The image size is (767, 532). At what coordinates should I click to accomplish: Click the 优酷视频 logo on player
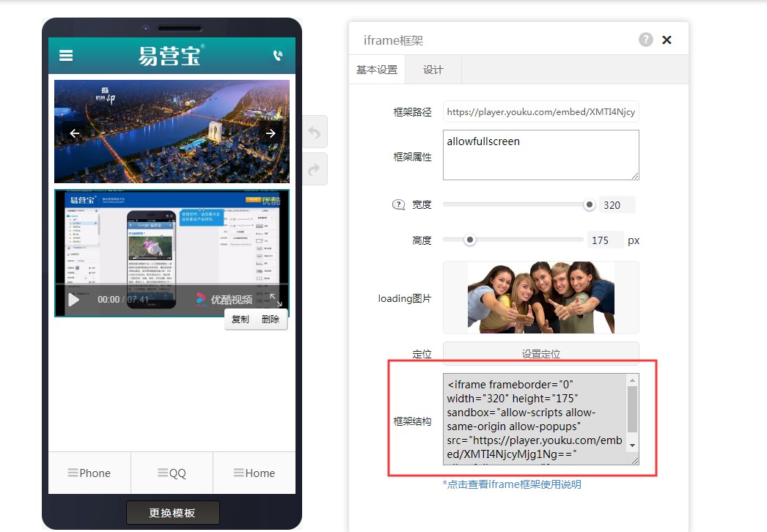point(224,299)
